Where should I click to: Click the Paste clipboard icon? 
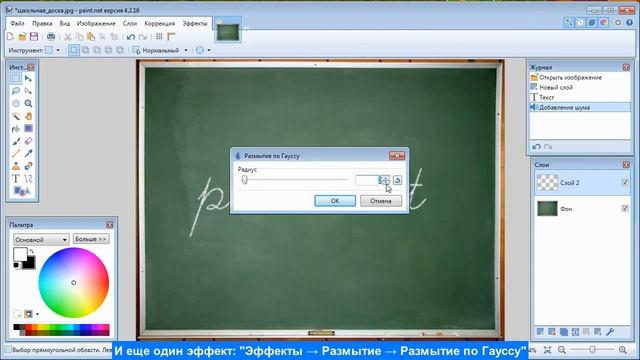tap(91, 37)
